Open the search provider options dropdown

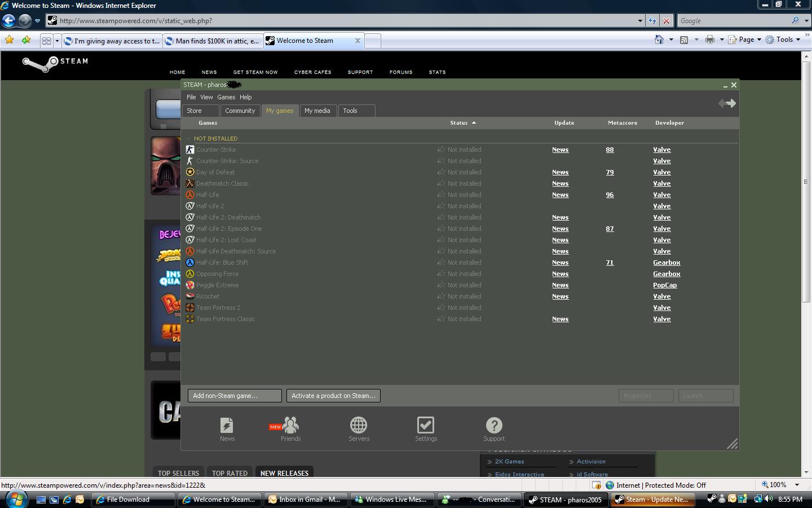[x=806, y=21]
